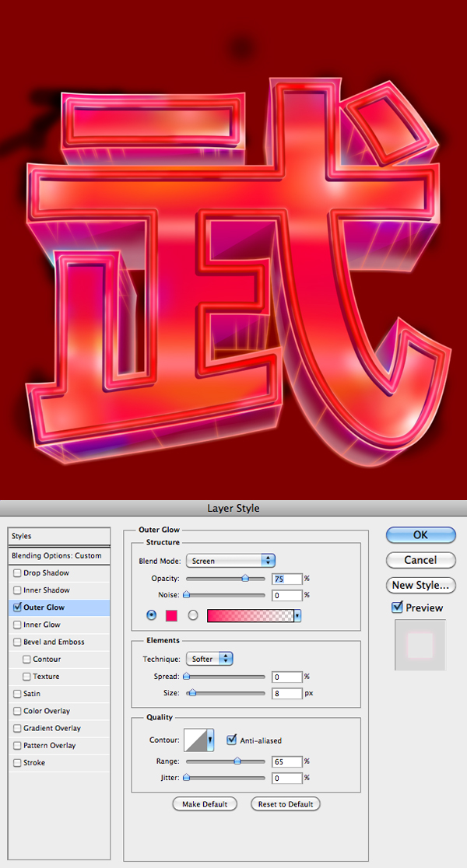The width and height of the screenshot is (467, 868).
Task: Select the Gradient Overlay label
Action: (52, 728)
